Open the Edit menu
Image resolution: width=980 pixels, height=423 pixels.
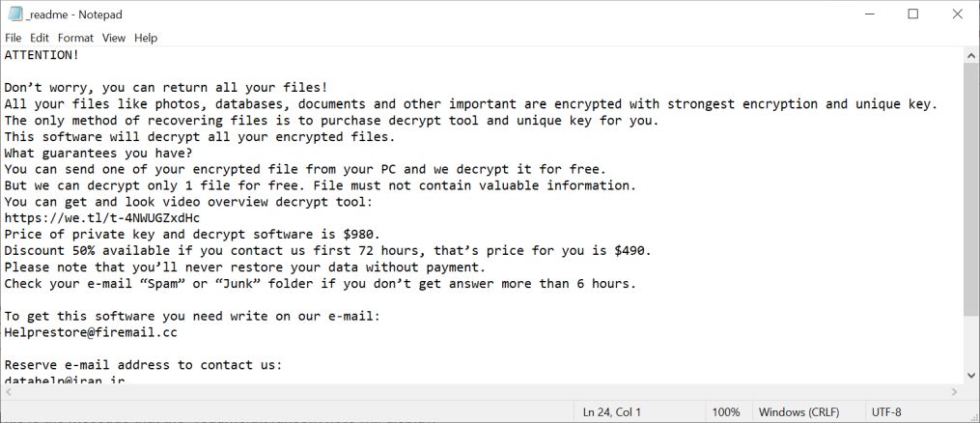39,38
